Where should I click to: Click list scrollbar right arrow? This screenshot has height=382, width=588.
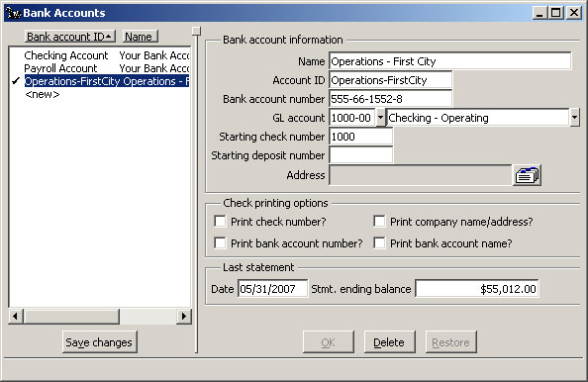click(x=184, y=317)
